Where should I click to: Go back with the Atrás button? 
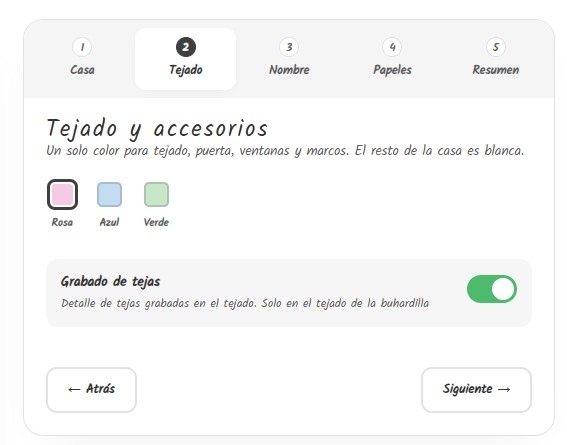[91, 390]
